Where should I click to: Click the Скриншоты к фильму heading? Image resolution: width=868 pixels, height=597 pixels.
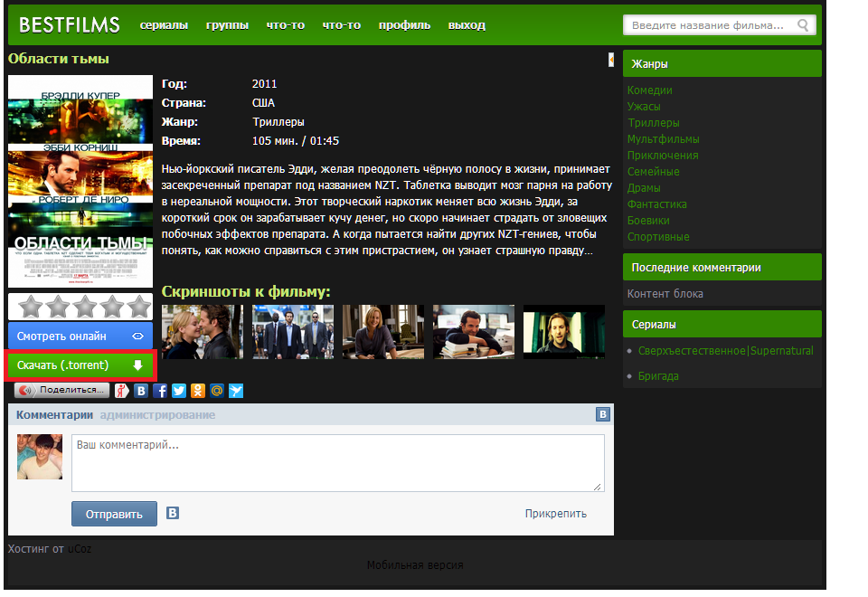coord(246,291)
